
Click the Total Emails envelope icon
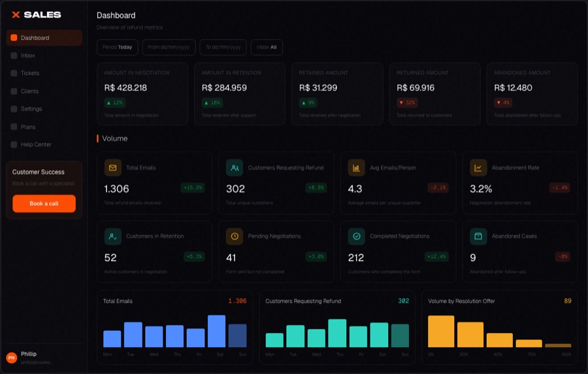tap(112, 168)
